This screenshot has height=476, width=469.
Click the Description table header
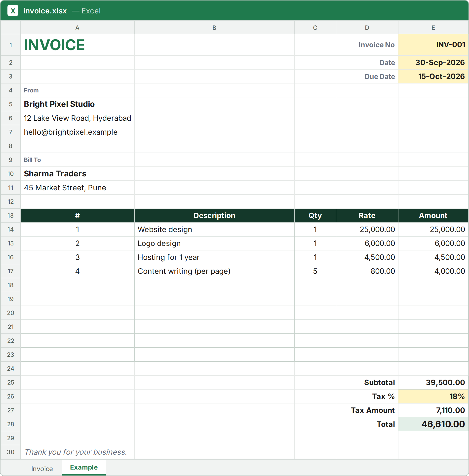coord(214,215)
